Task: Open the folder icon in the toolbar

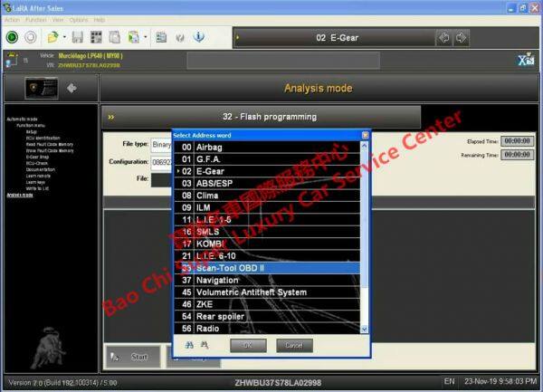Action: click(53, 37)
